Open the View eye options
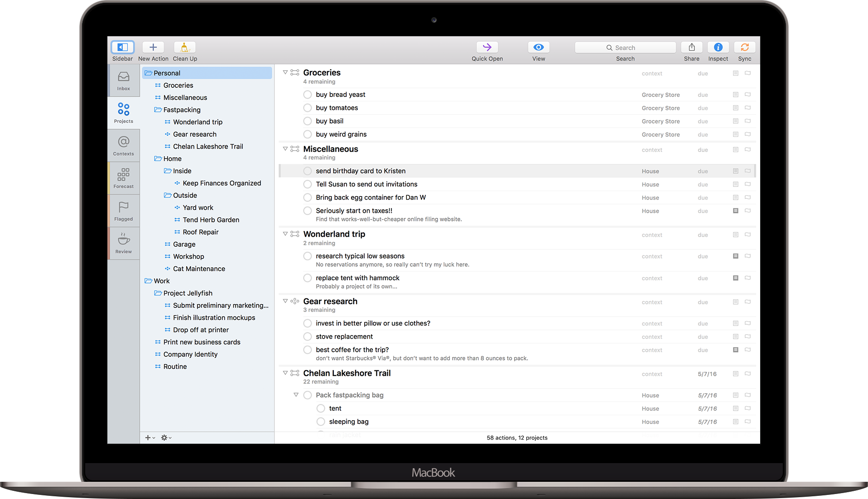868x499 pixels. tap(538, 48)
